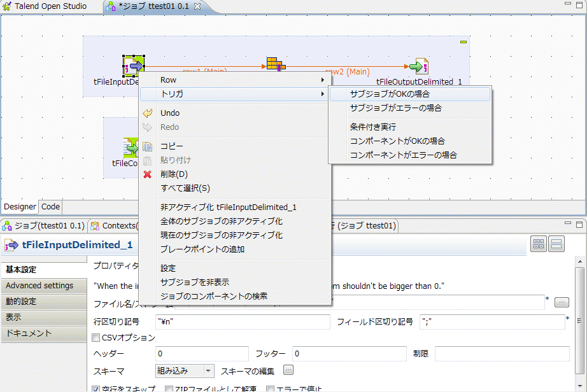The height and width of the screenshot is (392, 587).
Task: Close the ttest01 0.1 job editor tab
Action: (x=197, y=6)
